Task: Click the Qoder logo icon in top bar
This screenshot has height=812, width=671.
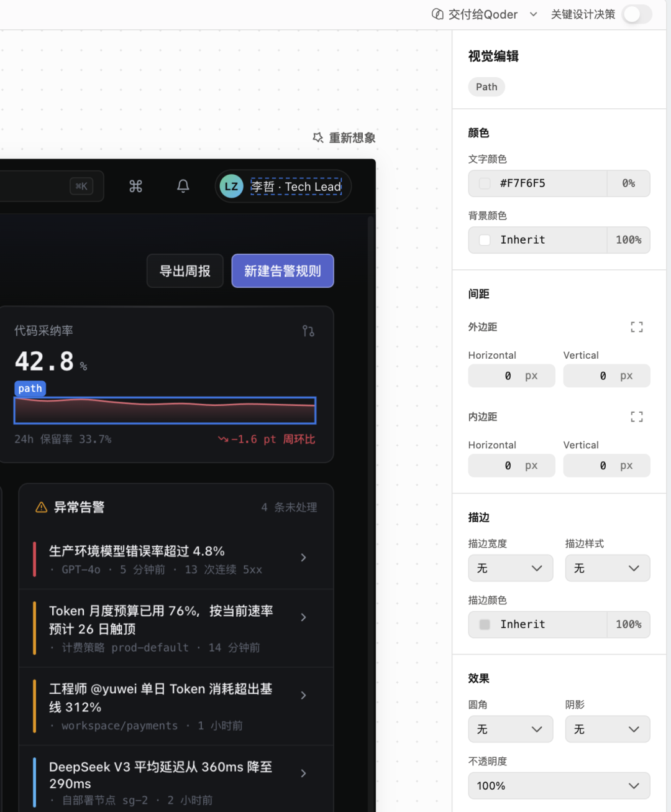Action: coord(437,14)
